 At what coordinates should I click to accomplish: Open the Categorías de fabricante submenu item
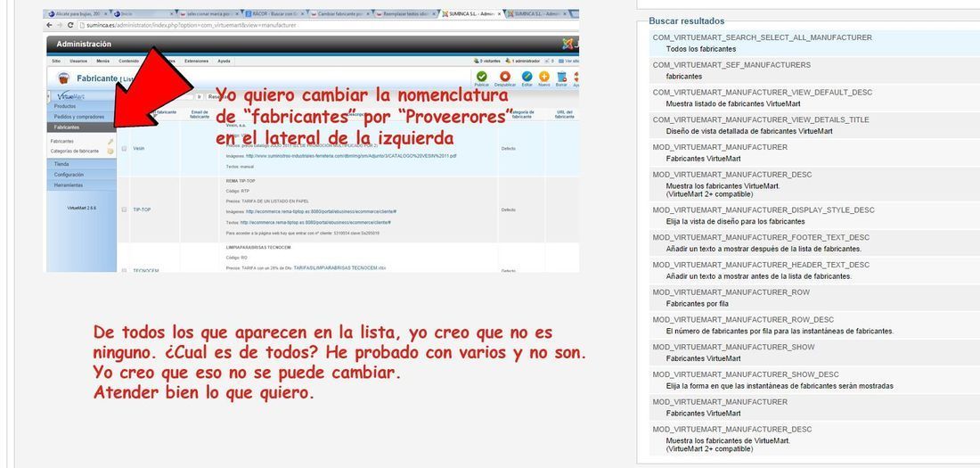coord(74,151)
